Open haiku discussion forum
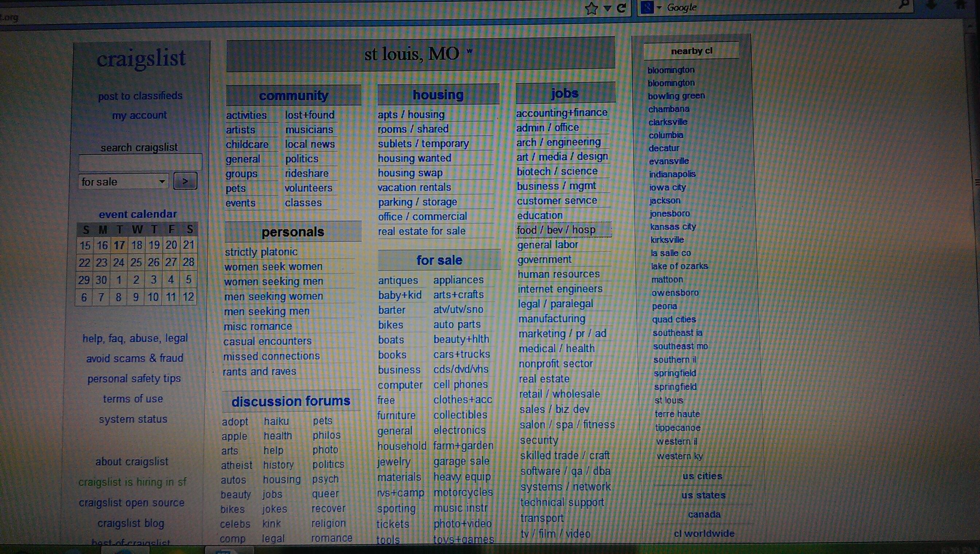This screenshot has width=980, height=554. [276, 422]
